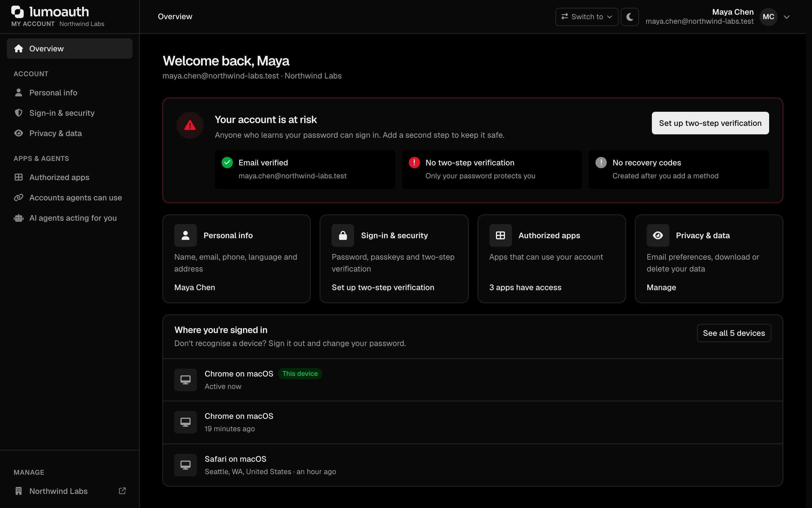Viewport: 812px width, 508px height.
Task: Click 3 apps have access link
Action: coord(525,288)
